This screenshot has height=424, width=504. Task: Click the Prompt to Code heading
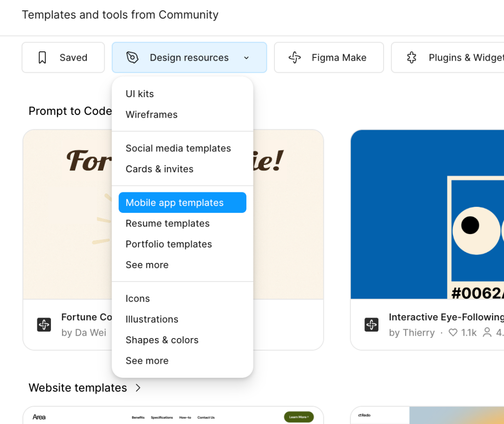pyautogui.click(x=70, y=111)
